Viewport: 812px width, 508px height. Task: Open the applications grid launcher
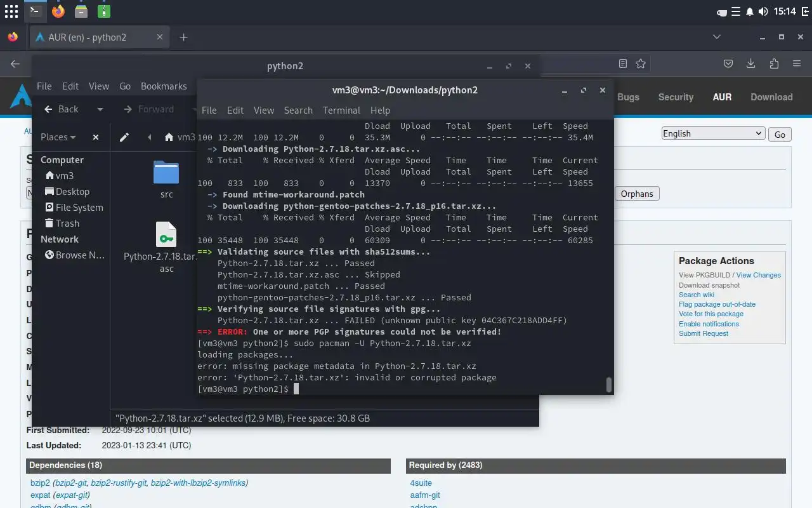[11, 11]
